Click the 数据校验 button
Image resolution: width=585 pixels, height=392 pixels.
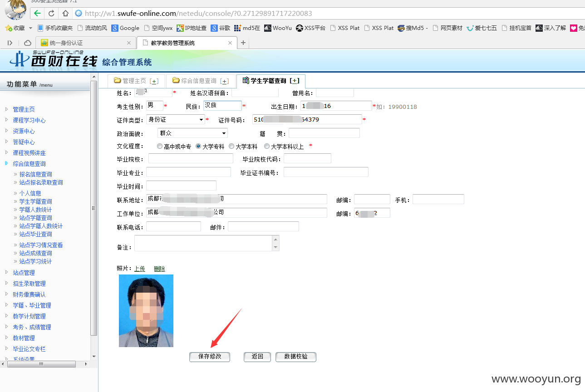click(296, 357)
